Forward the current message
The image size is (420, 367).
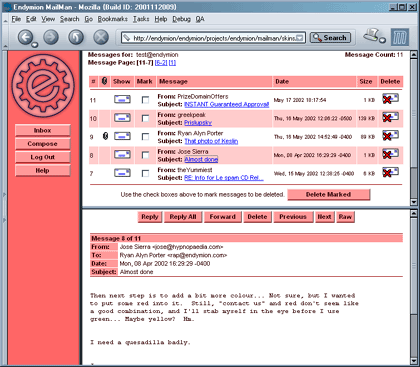click(222, 217)
